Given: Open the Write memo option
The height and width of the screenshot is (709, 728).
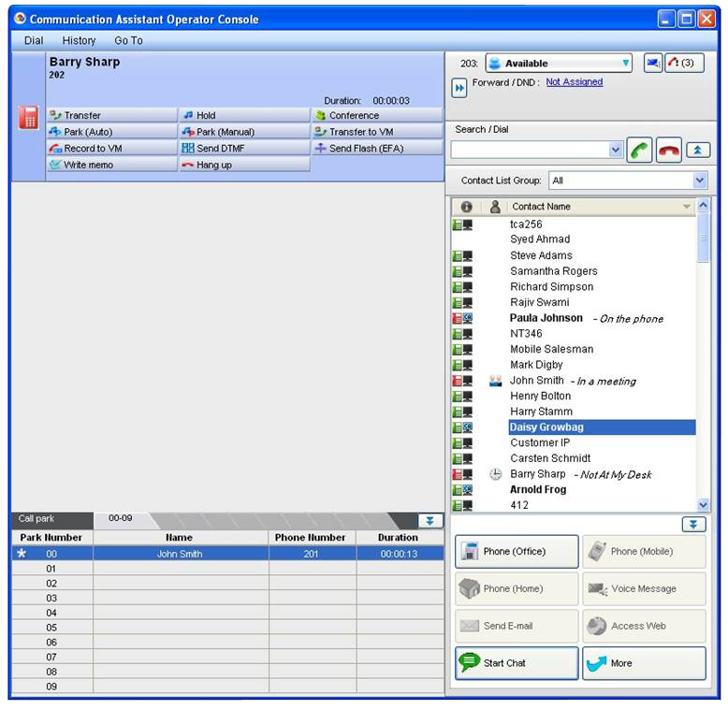Looking at the screenshot, I should (x=112, y=165).
